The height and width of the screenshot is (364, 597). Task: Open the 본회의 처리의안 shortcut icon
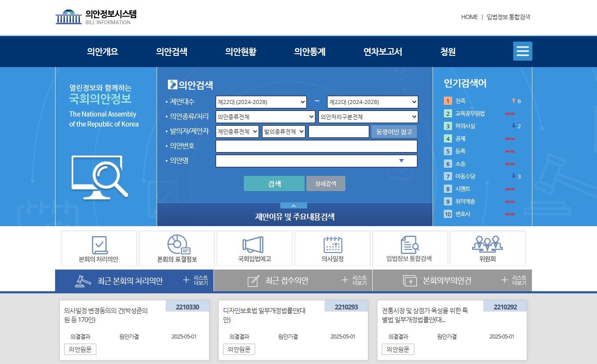pyautogui.click(x=98, y=245)
